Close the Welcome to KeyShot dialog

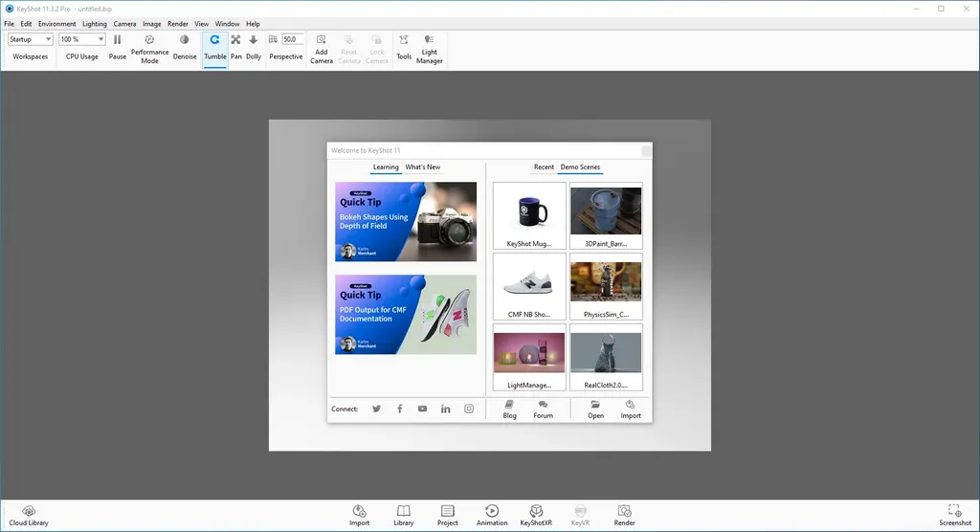(646, 150)
